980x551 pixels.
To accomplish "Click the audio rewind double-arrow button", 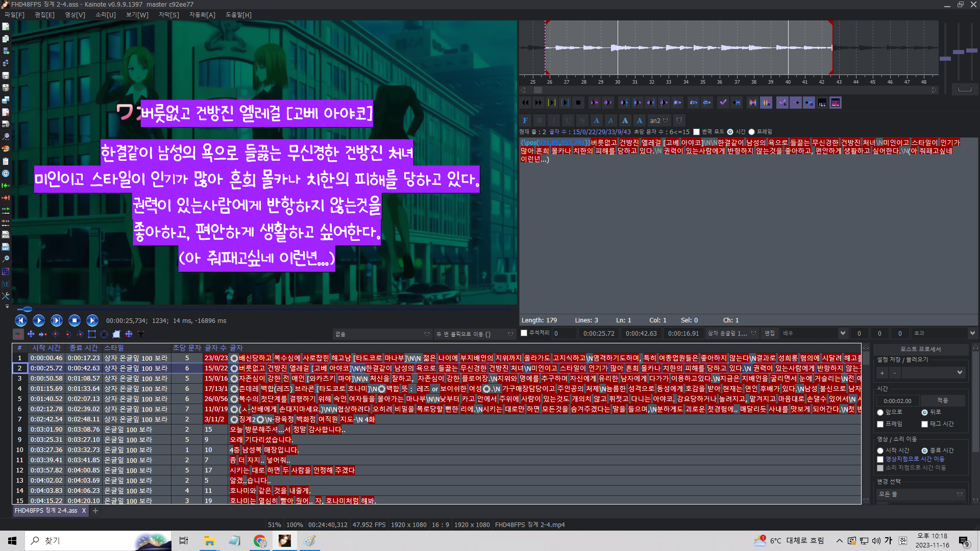I will (525, 103).
